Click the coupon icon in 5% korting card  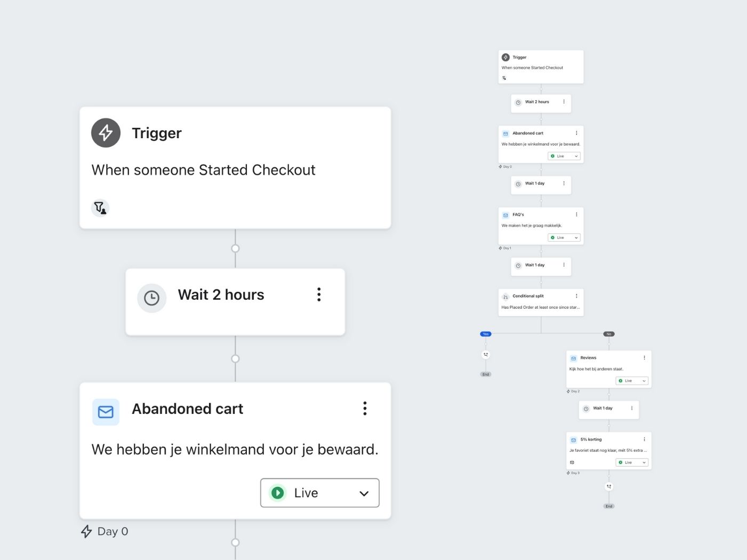coord(572,462)
